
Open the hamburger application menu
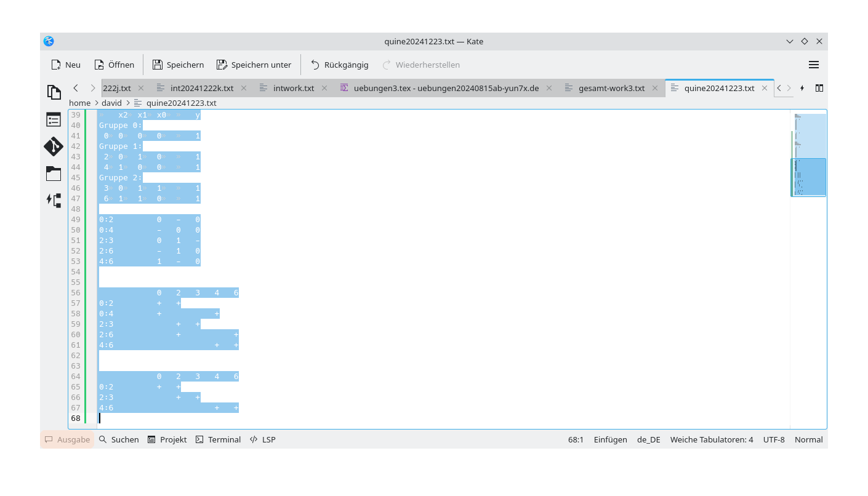813,64
